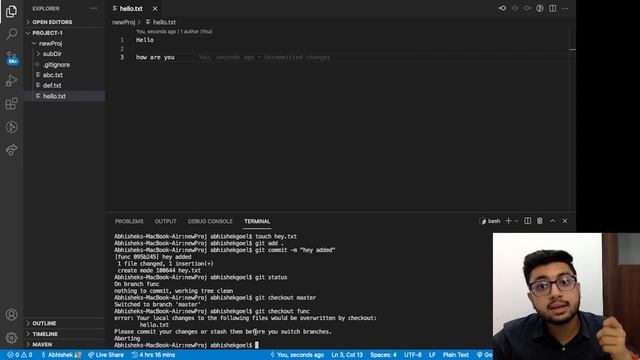Open the Manage gear icon

pos(11,337)
